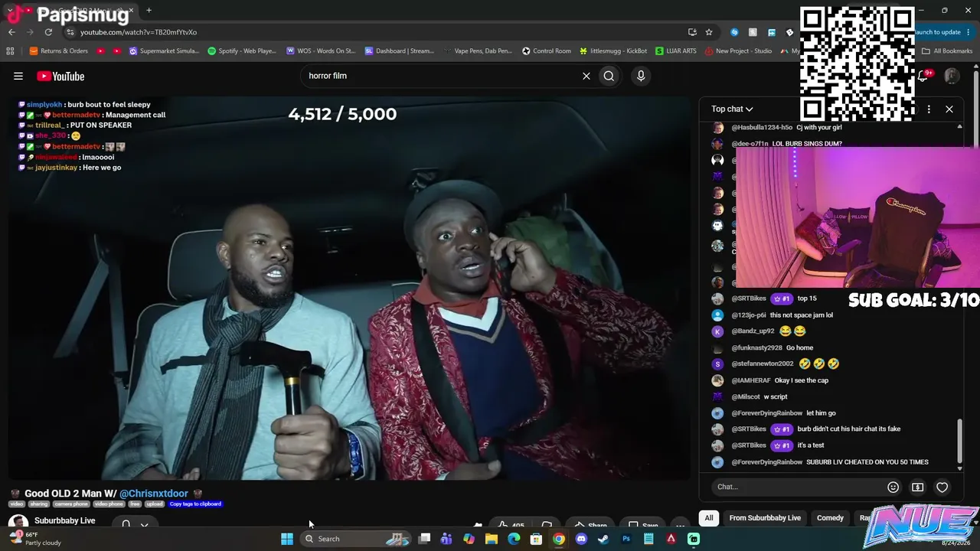This screenshot has height=551, width=980.
Task: Open YouTube notifications bell showing 9+
Action: pos(923,76)
